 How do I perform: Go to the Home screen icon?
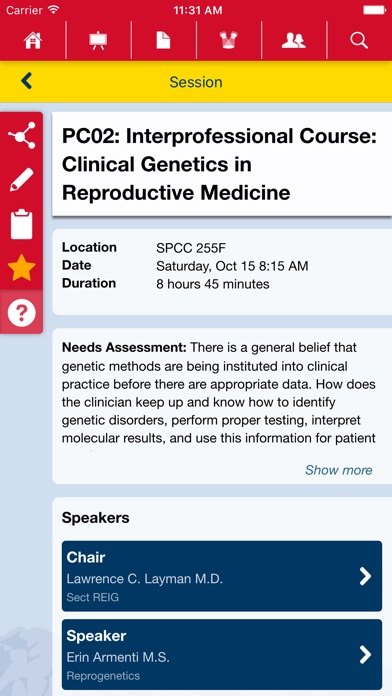[32, 40]
